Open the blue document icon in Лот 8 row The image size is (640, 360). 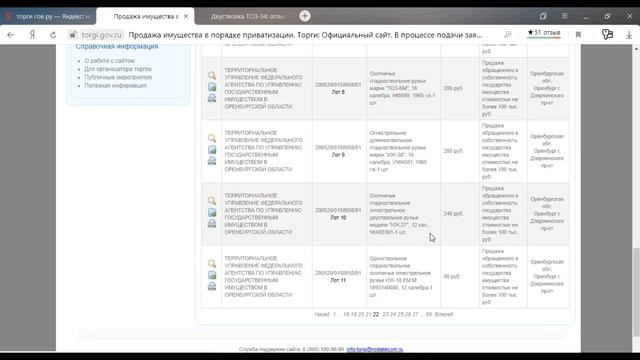tap(212, 87)
